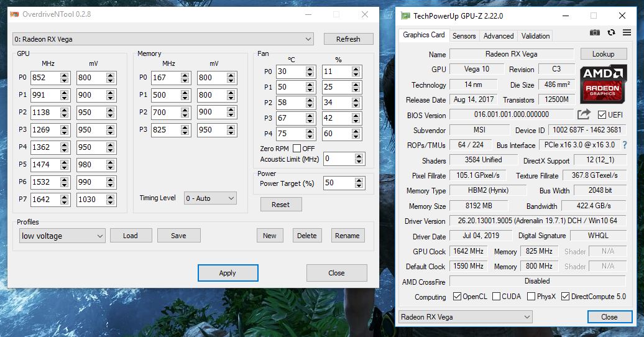Click Fan P2 temperature stepper arrows
This screenshot has height=337, width=644.
pos(310,103)
